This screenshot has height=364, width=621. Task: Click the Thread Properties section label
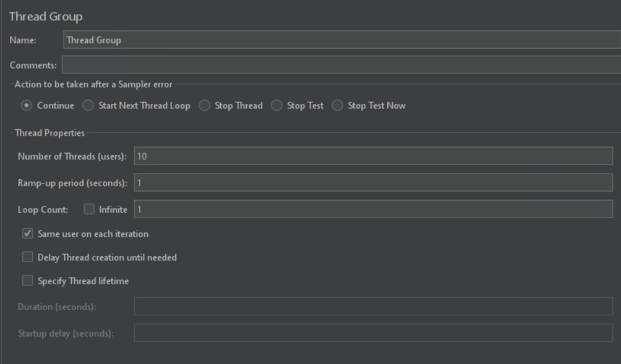pyautogui.click(x=49, y=133)
